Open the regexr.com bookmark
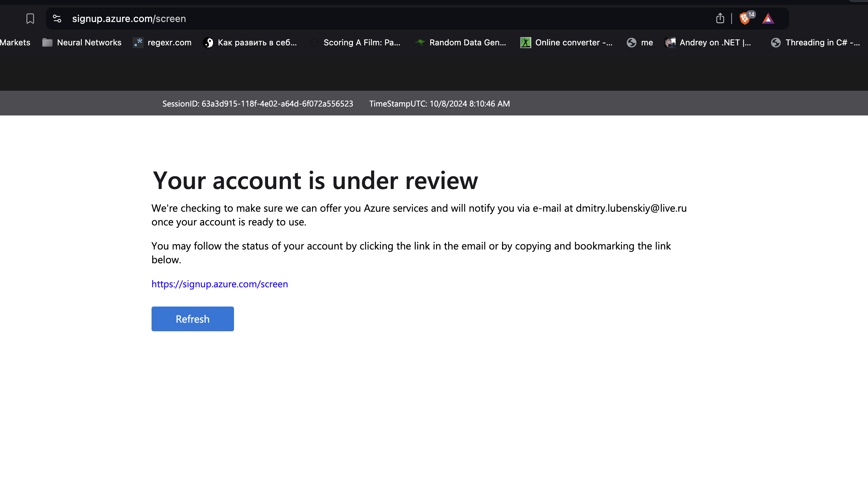 point(162,42)
